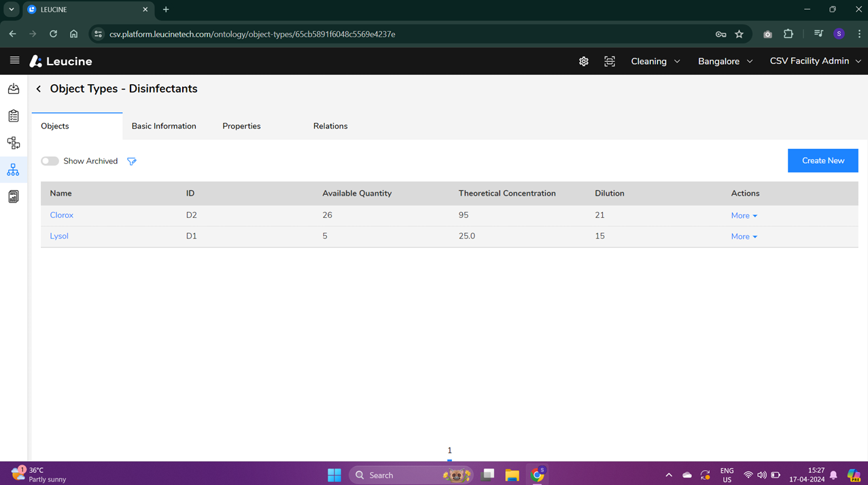
Task: Open the reports calculator sidebar icon
Action: pos(14,197)
